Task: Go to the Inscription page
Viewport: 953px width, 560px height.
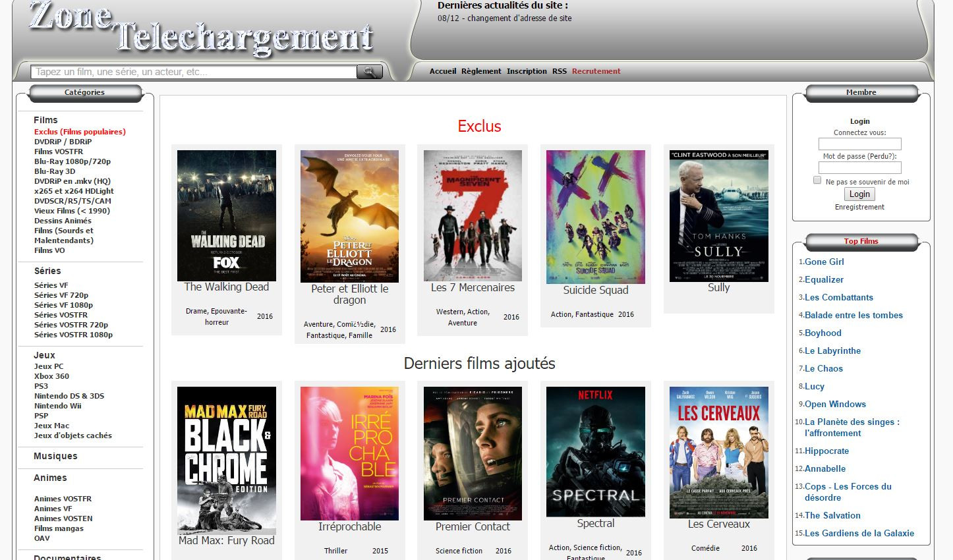Action: (x=527, y=71)
